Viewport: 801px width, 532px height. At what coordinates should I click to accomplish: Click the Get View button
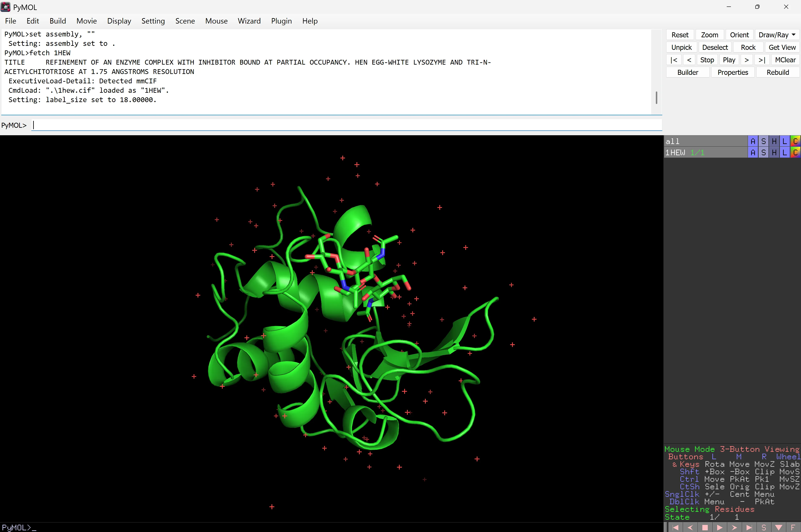(x=782, y=47)
